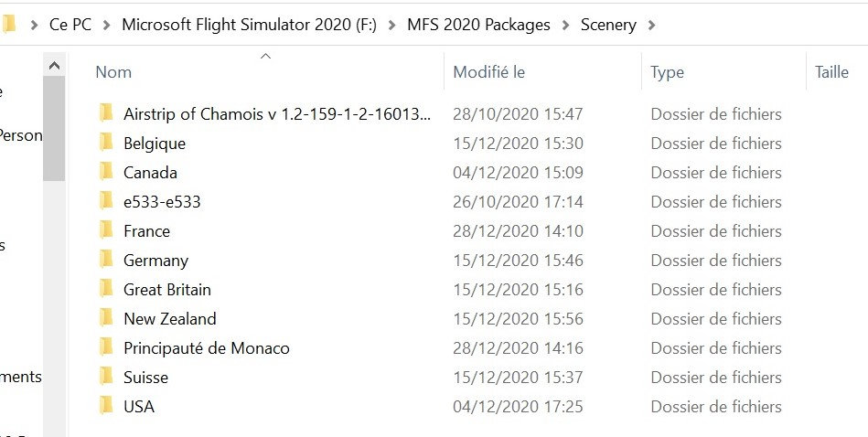Sort by the Modifié le column

489,72
